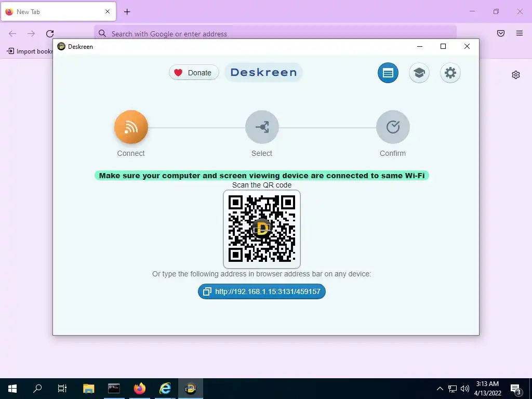Switch to Firefox from taskbar
Image resolution: width=532 pixels, height=399 pixels.
tap(139, 389)
